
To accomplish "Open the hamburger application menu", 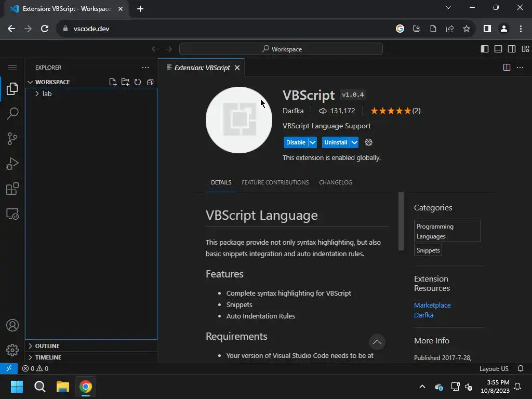I will point(12,68).
